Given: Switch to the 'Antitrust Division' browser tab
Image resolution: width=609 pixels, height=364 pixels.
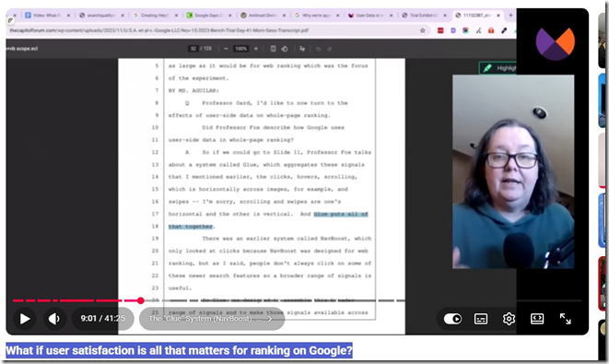Looking at the screenshot, I should click(263, 15).
